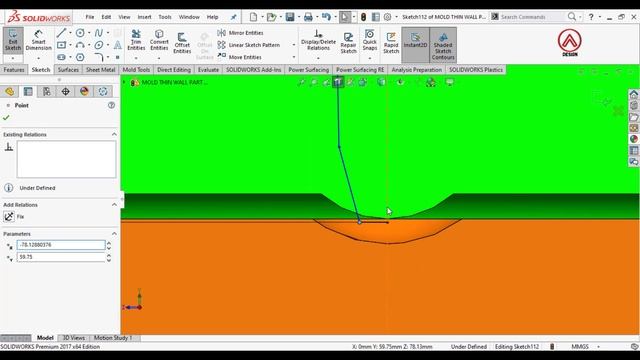
Task: Open the DisplayManager tab
Action: pyautogui.click(x=84, y=91)
